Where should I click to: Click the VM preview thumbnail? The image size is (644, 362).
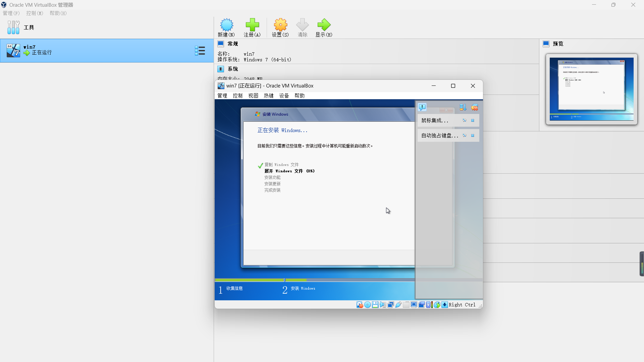(x=592, y=89)
